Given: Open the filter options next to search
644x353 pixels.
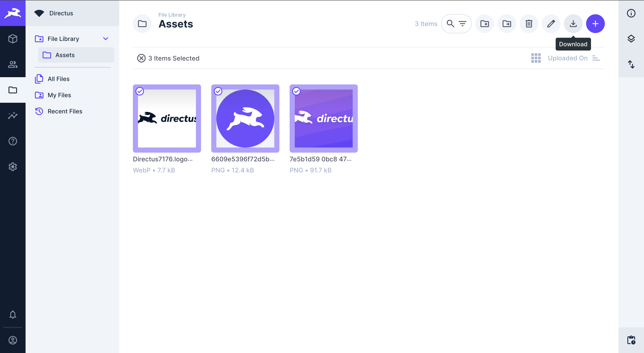Looking at the screenshot, I should pyautogui.click(x=463, y=23).
